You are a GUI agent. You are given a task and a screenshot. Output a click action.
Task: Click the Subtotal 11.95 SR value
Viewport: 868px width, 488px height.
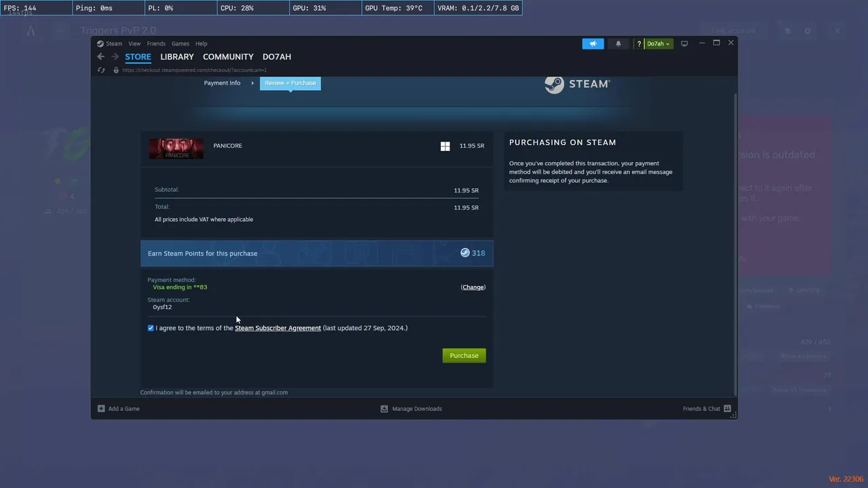tap(466, 190)
